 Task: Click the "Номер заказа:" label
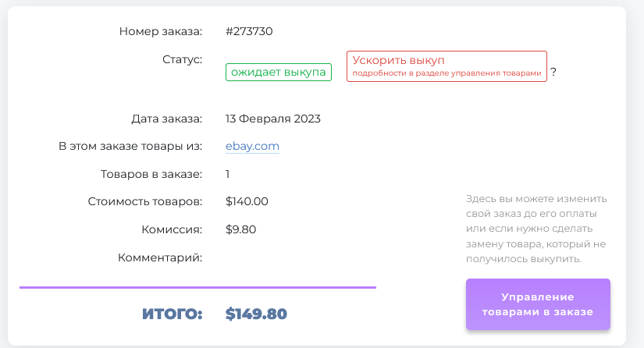[x=160, y=32]
